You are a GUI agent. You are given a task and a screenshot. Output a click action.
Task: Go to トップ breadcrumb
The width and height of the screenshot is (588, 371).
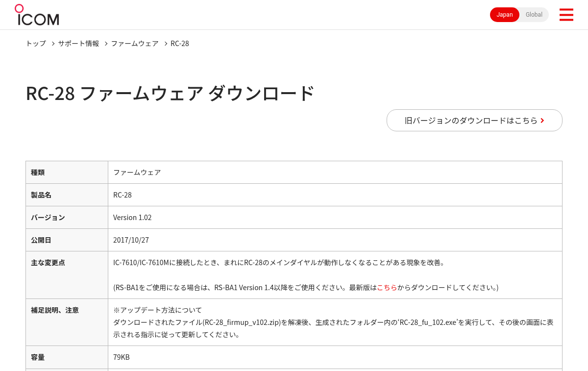pyautogui.click(x=36, y=43)
